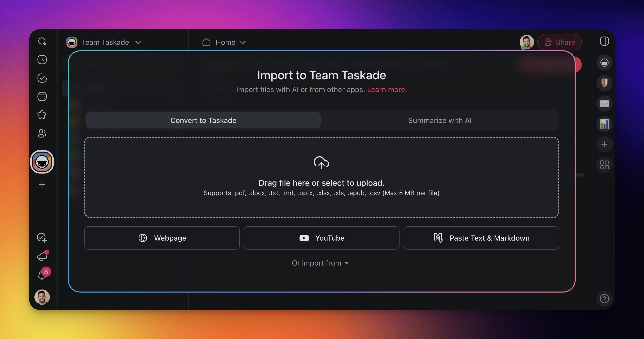Screen dimensions: 644x339
Task: Open My Tasks checkmark icon
Action: coord(42,78)
